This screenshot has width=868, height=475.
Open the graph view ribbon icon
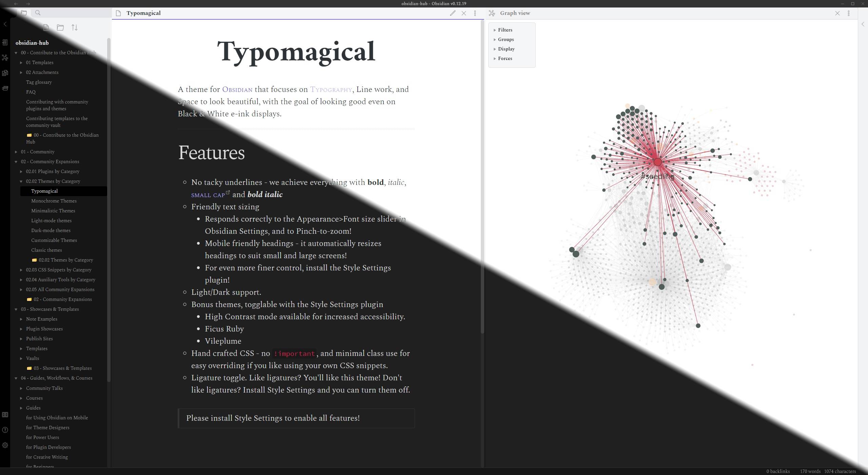(5, 58)
